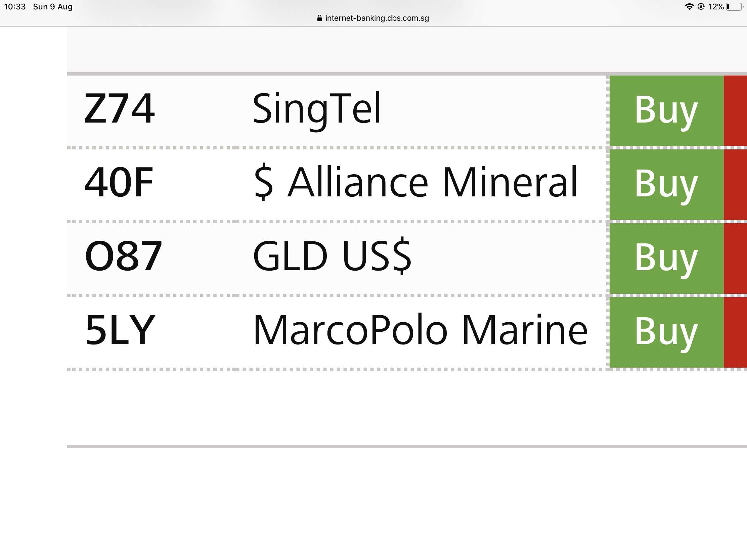This screenshot has height=560, width=747.
Task: Tap the 10:33 clock in status bar
Action: coord(15,7)
